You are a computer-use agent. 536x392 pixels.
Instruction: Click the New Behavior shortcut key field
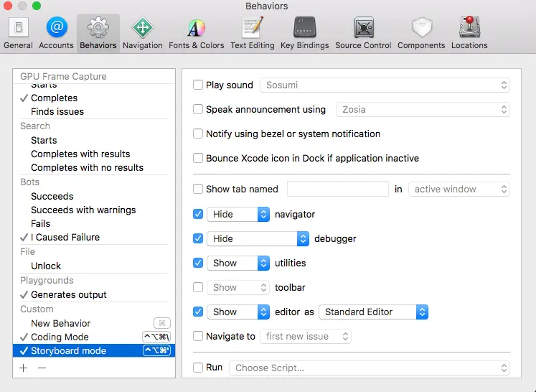point(162,323)
